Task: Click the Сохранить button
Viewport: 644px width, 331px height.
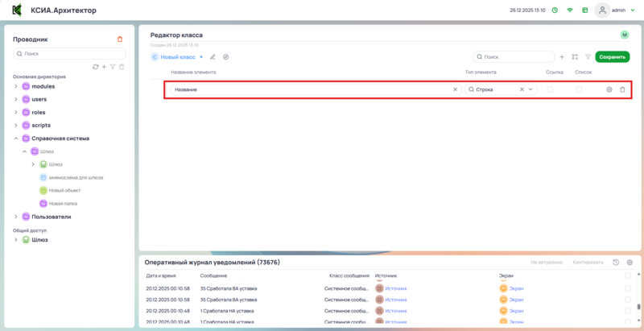Action: click(612, 57)
